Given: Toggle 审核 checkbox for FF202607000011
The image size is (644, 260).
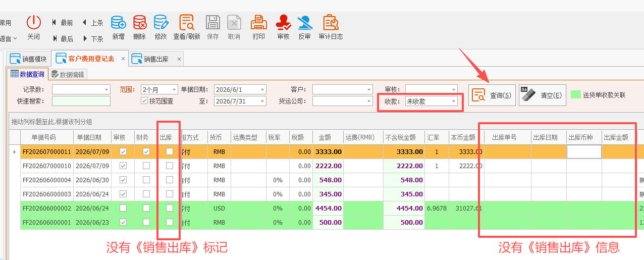Looking at the screenshot, I should [x=123, y=151].
